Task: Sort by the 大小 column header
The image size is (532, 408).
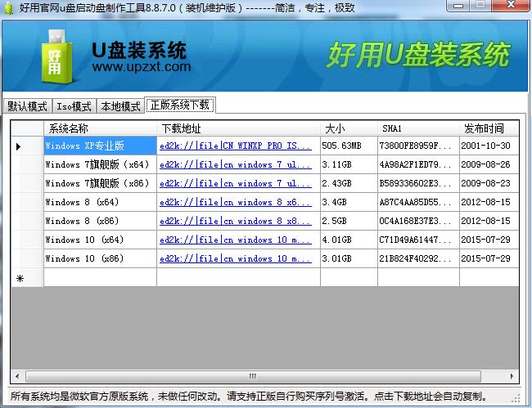Action: pos(349,128)
